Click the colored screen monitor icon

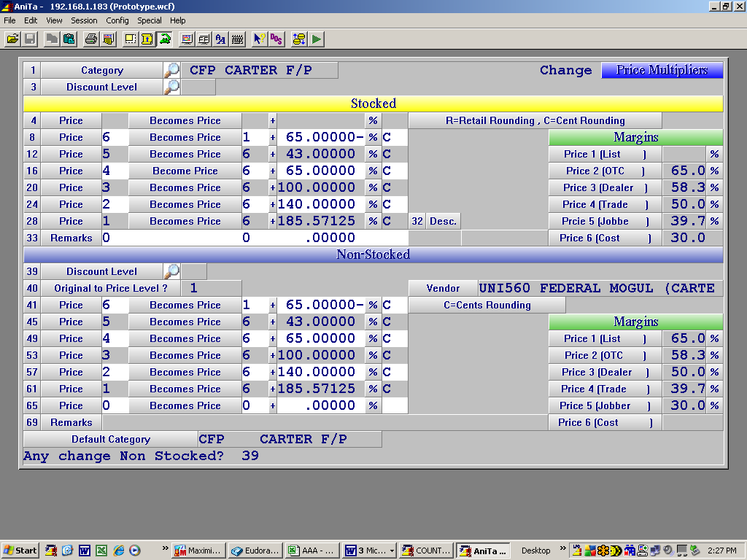tap(187, 39)
